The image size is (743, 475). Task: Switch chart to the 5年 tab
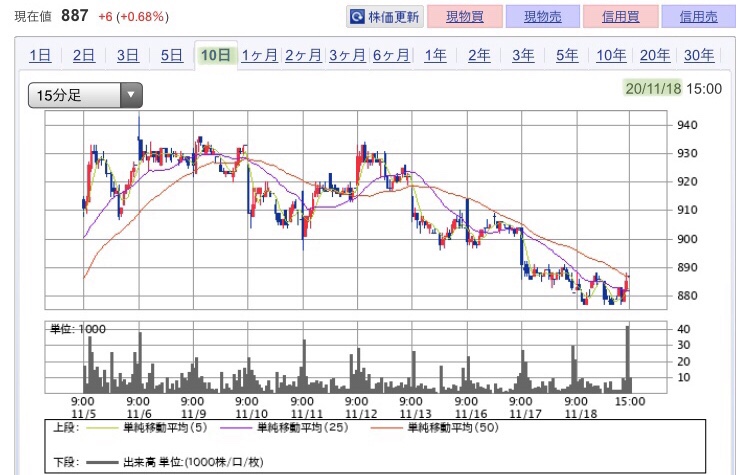coord(567,55)
